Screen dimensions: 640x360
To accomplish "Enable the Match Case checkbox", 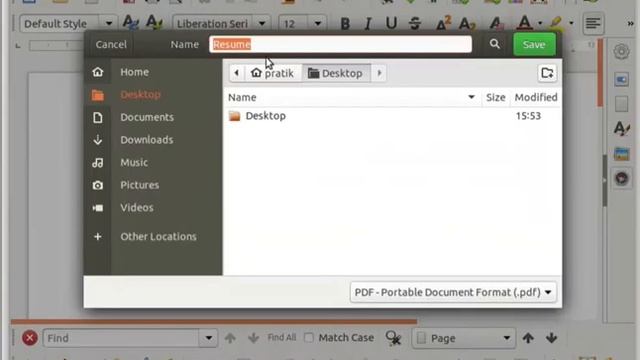I will pyautogui.click(x=309, y=338).
